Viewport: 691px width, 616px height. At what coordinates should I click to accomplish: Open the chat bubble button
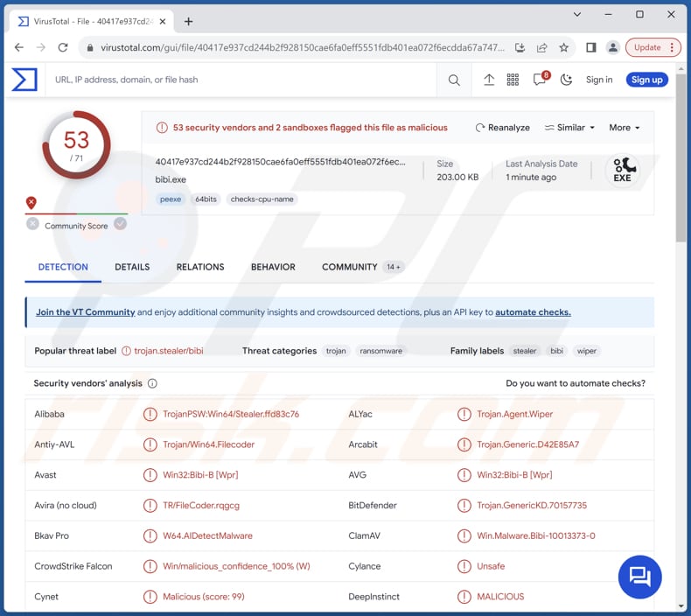(x=639, y=577)
